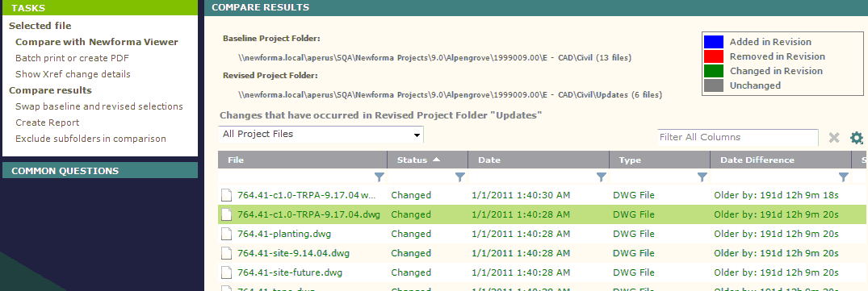Click the blue Added in Revision swatch
The height and width of the screenshot is (291, 868).
pyautogui.click(x=713, y=42)
